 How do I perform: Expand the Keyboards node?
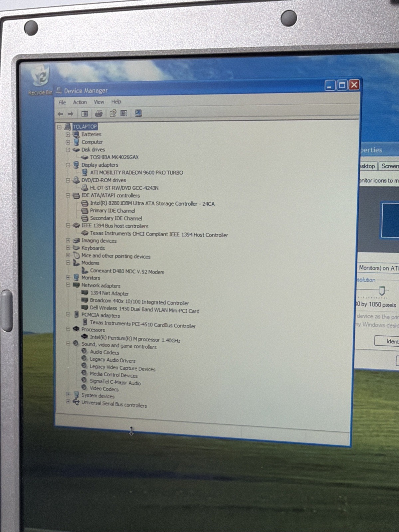[68, 248]
